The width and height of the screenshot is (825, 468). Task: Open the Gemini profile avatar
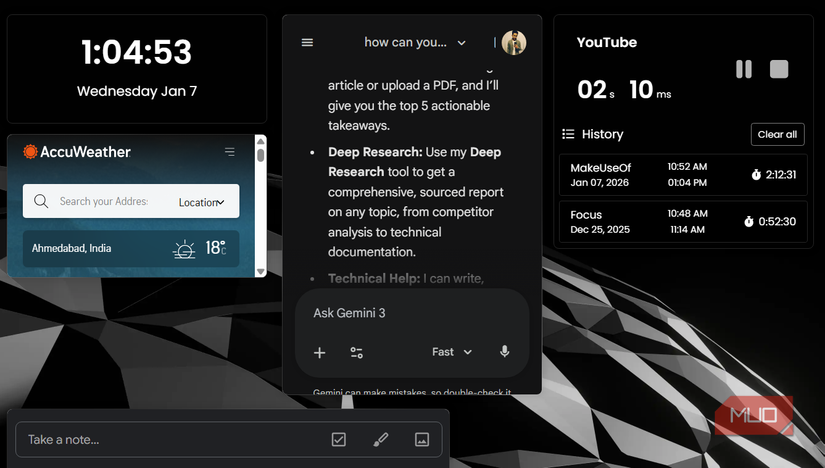coord(514,43)
